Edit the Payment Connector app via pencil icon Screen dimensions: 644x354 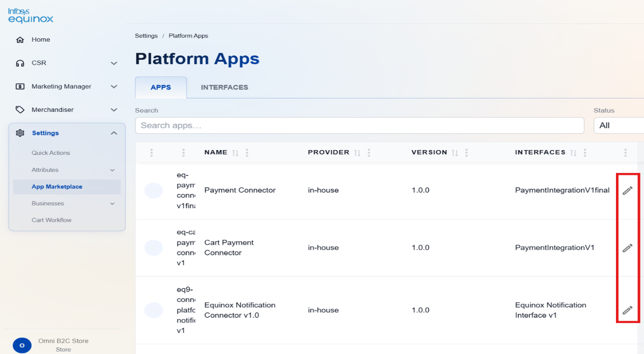[x=627, y=190]
